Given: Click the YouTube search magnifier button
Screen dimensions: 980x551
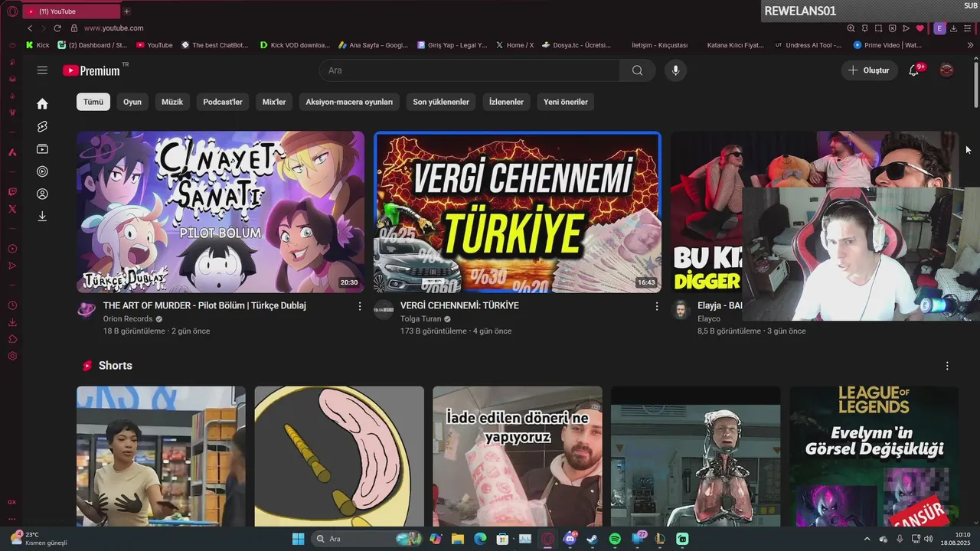Looking at the screenshot, I should pyautogui.click(x=637, y=70).
